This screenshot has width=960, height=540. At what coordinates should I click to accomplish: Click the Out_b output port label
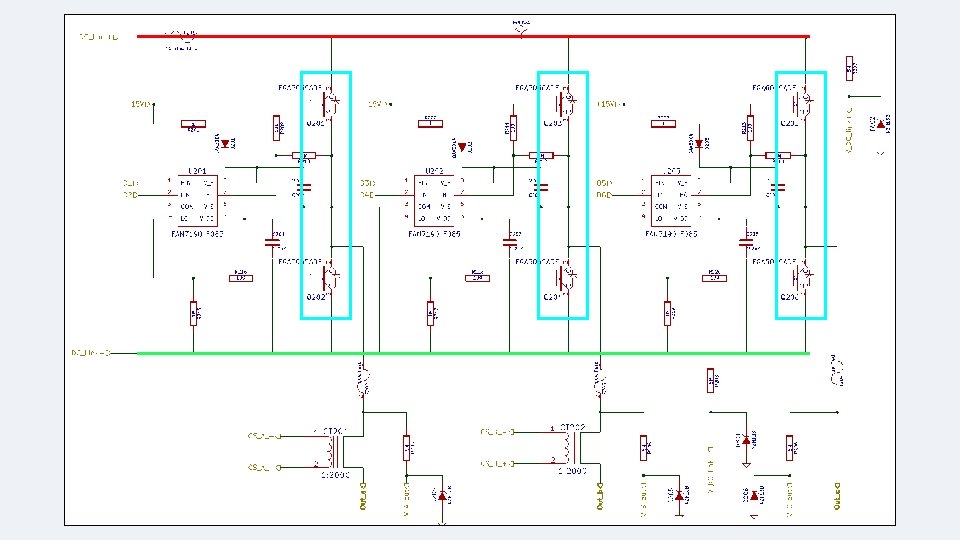click(x=600, y=497)
